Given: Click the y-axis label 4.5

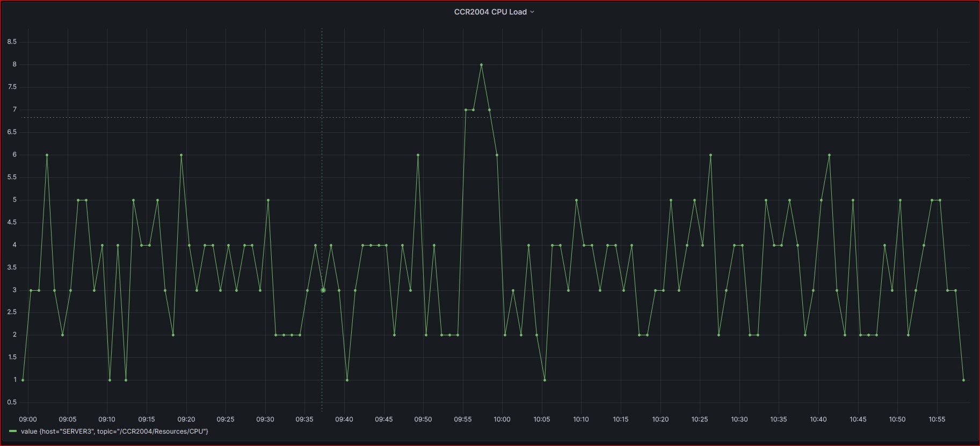Looking at the screenshot, I should (x=12, y=222).
